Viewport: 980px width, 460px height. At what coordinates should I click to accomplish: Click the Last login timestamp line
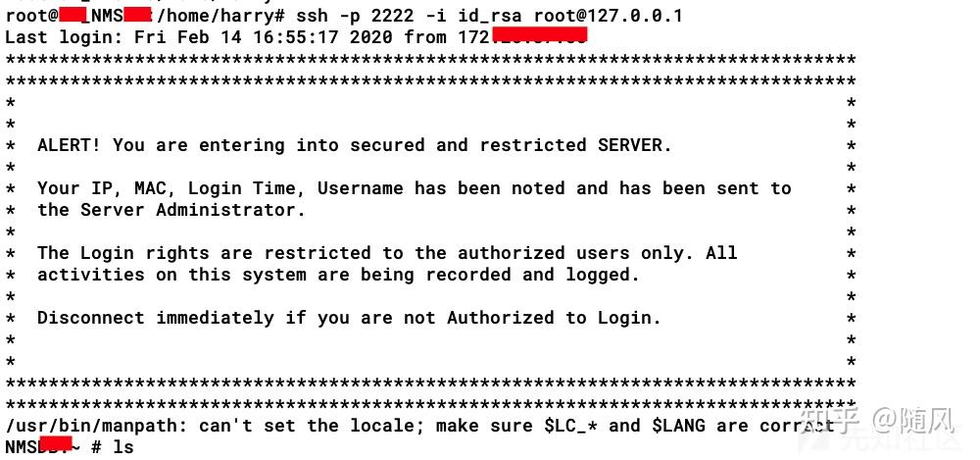coord(296,37)
